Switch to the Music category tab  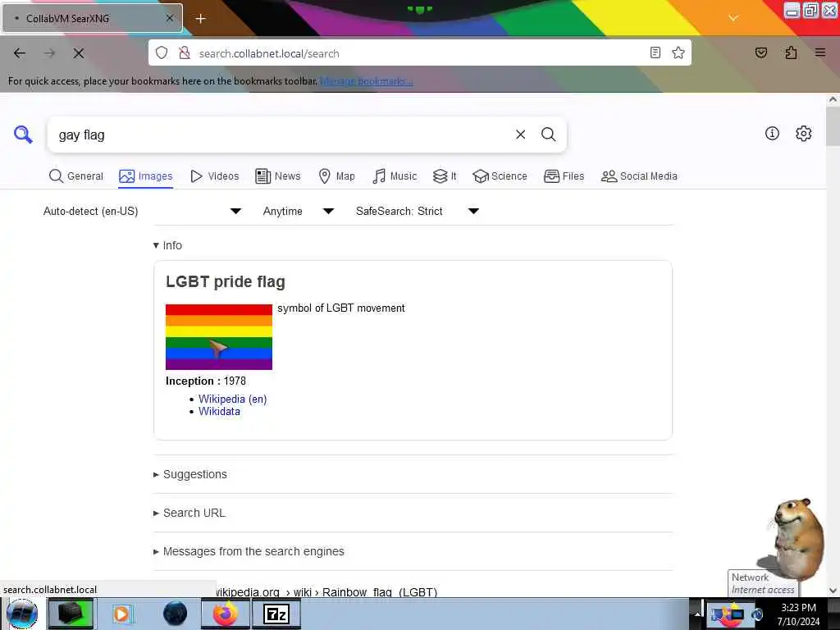pos(395,176)
